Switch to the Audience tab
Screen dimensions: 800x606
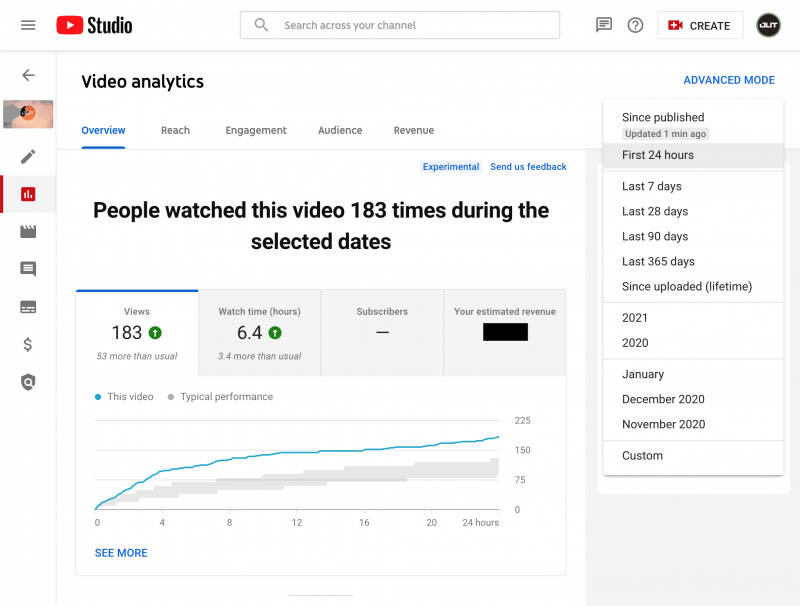click(x=340, y=130)
